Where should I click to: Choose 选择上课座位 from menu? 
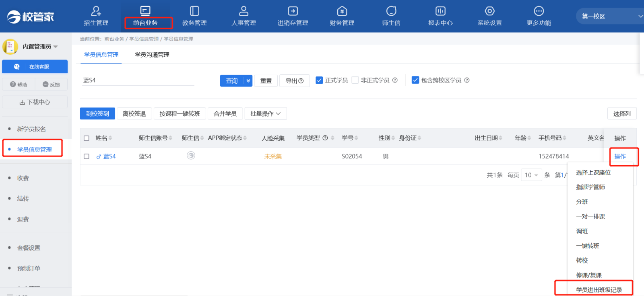pyautogui.click(x=593, y=173)
